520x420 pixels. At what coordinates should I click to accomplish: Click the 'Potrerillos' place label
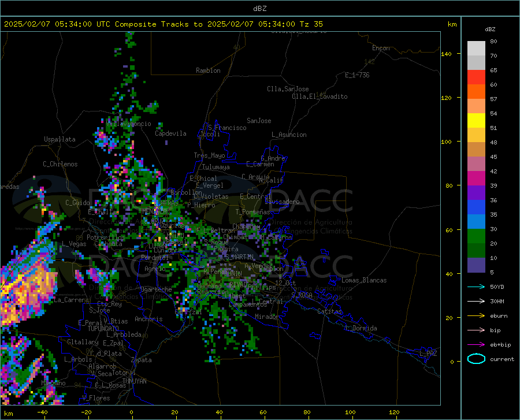pos(106,237)
